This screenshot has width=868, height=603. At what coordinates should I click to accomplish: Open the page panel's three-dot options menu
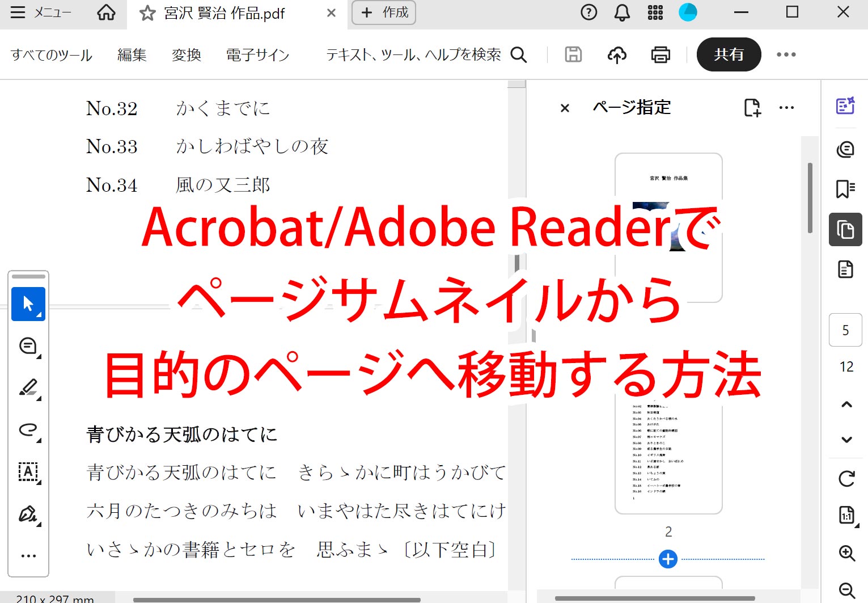click(786, 108)
